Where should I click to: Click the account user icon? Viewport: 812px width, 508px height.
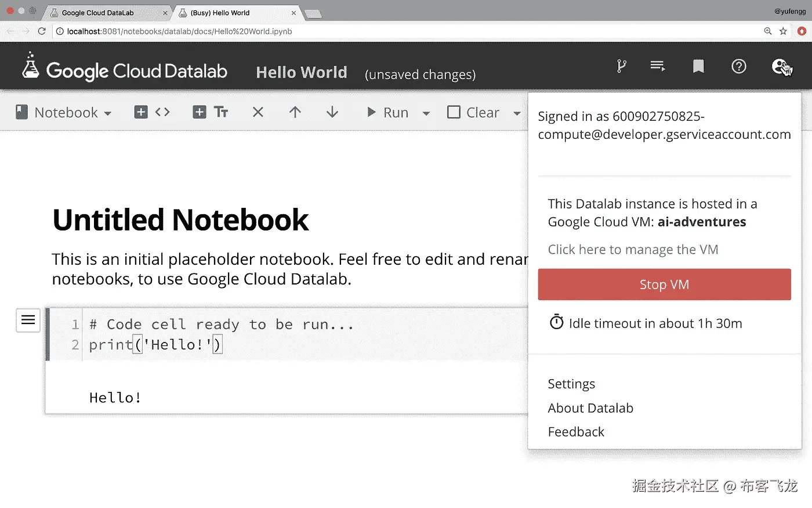(780, 66)
